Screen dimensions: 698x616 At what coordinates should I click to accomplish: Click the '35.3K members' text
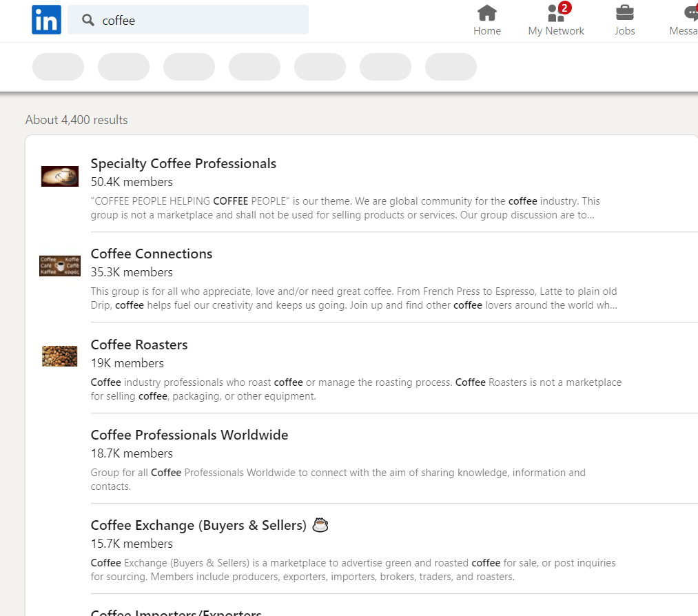click(x=132, y=272)
